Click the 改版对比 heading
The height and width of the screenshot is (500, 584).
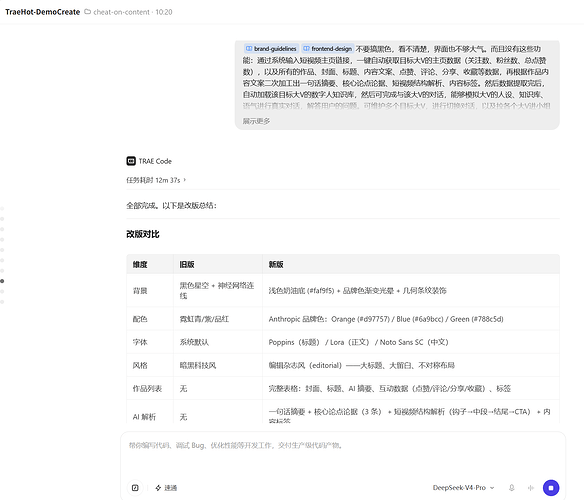tap(143, 234)
